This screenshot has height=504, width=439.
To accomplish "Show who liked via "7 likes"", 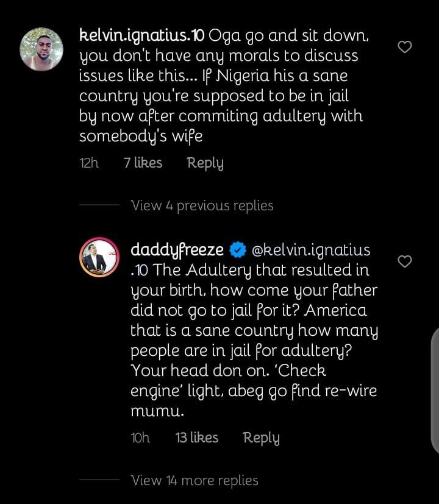I will 143,163.
